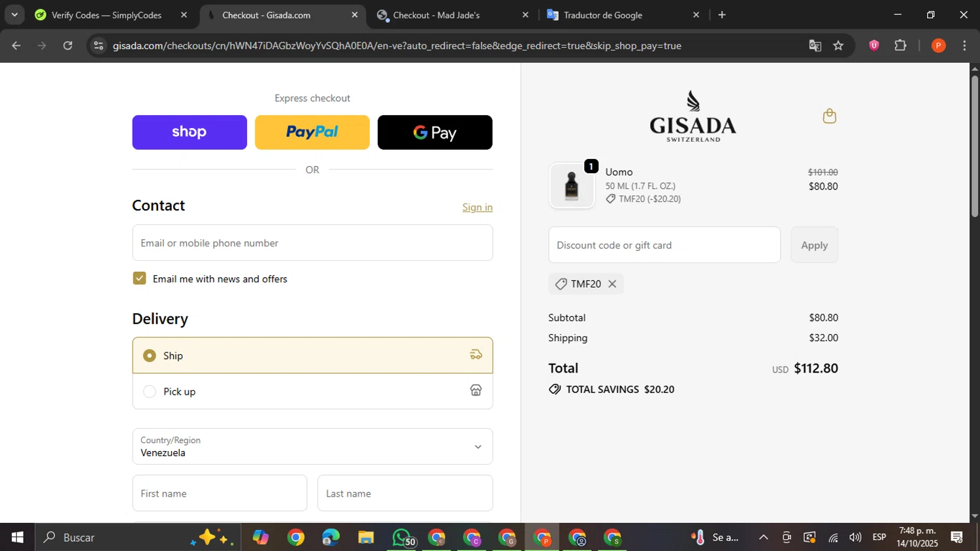
Task: Go back to the previous page
Action: pyautogui.click(x=16, y=46)
